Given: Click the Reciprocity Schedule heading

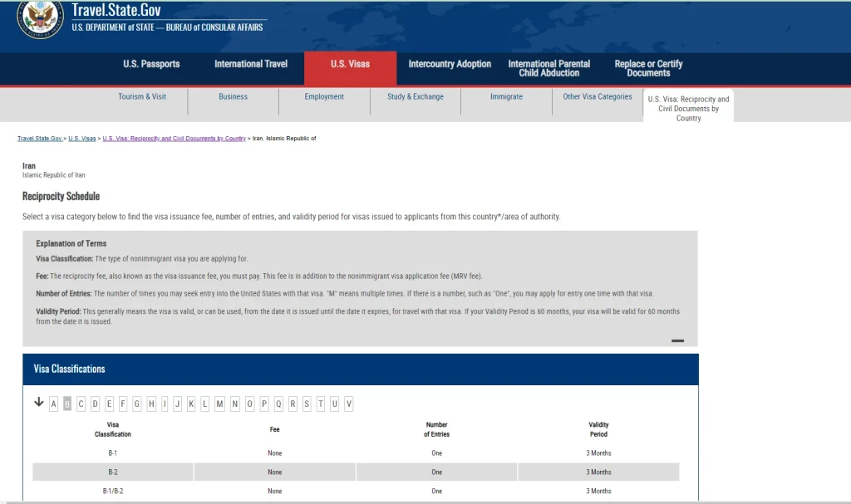Looking at the screenshot, I should 61,196.
